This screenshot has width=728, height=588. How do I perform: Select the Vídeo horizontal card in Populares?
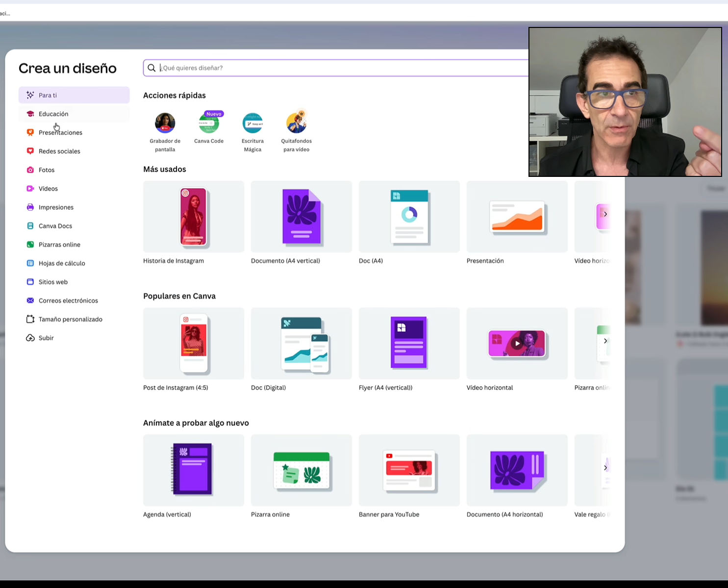coord(517,343)
